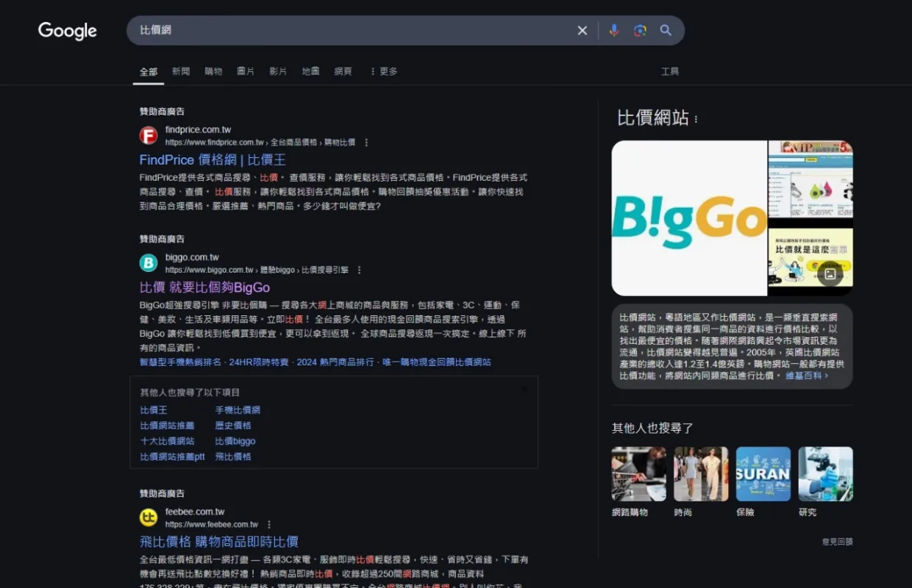This screenshot has width=912, height=588.
Task: Click the 意見回饋 feedback link
Action: point(838,542)
